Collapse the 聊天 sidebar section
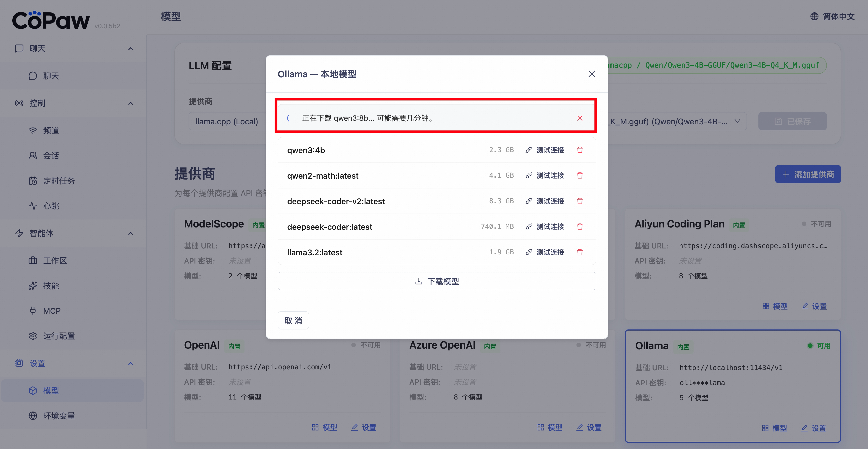Screen dimensions: 868x449 click(x=131, y=49)
